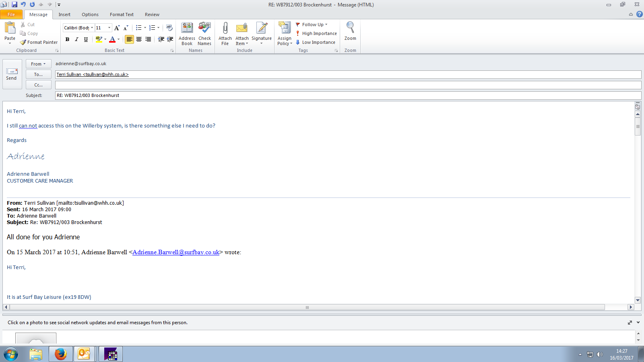Open the Format Text tab
The image size is (644, 362).
[122, 14]
